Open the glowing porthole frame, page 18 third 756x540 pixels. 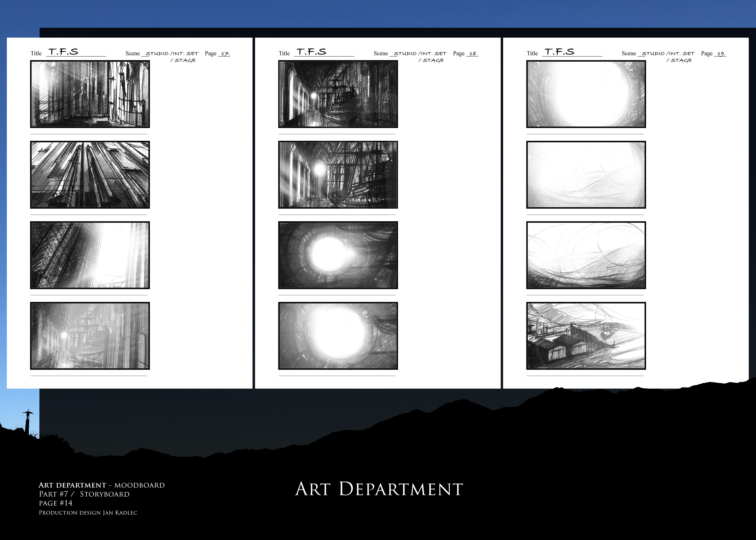[x=338, y=255]
